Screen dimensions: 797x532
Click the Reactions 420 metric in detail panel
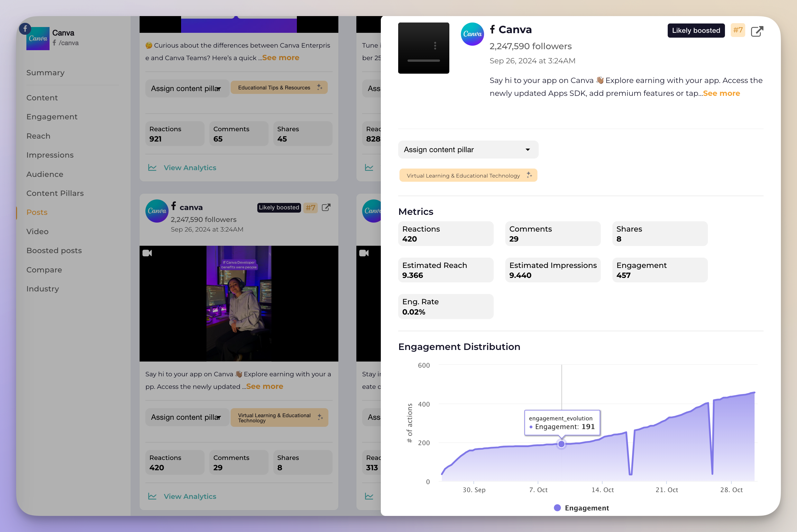pos(446,234)
